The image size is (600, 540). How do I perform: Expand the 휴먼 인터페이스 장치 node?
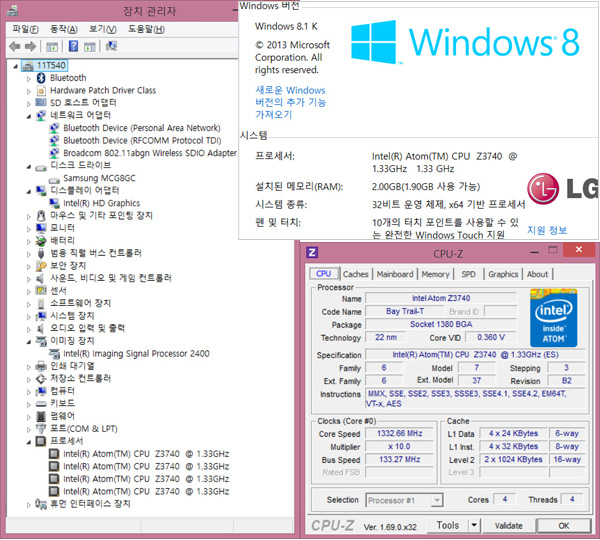29,505
